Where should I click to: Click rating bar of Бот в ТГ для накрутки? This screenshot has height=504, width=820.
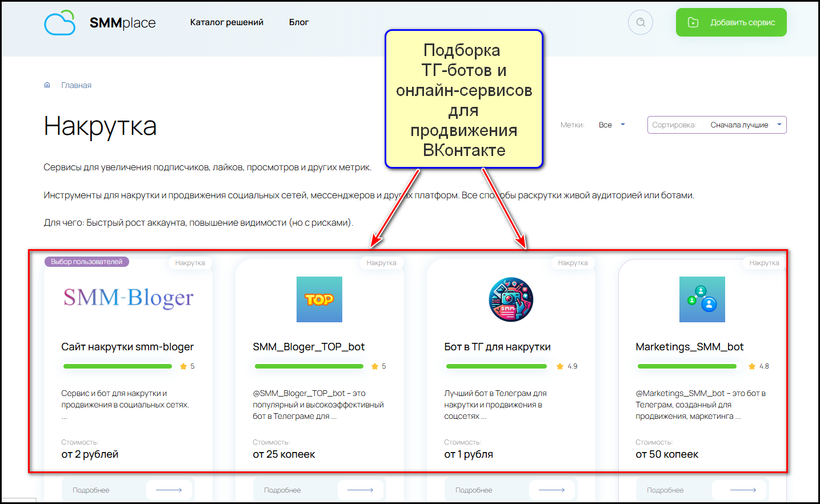tap(496, 366)
